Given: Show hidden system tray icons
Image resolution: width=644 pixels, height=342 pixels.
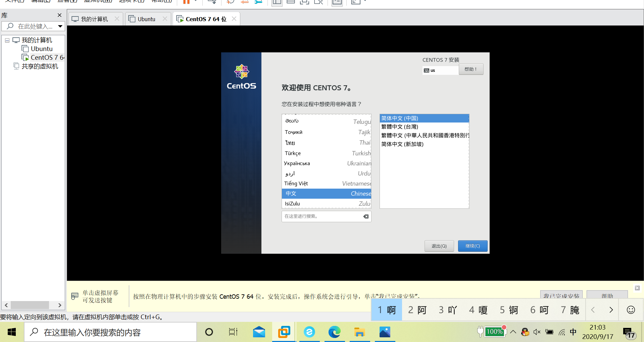Looking at the screenshot, I should [513, 332].
